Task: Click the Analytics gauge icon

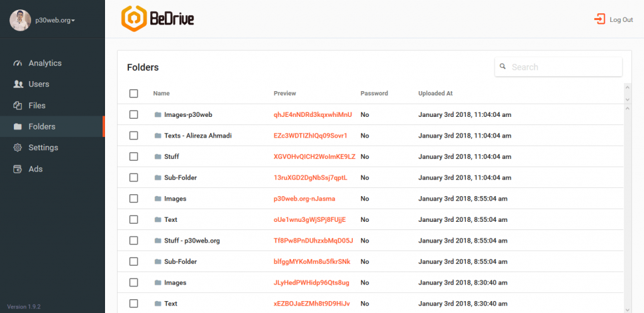Action: 18,63
